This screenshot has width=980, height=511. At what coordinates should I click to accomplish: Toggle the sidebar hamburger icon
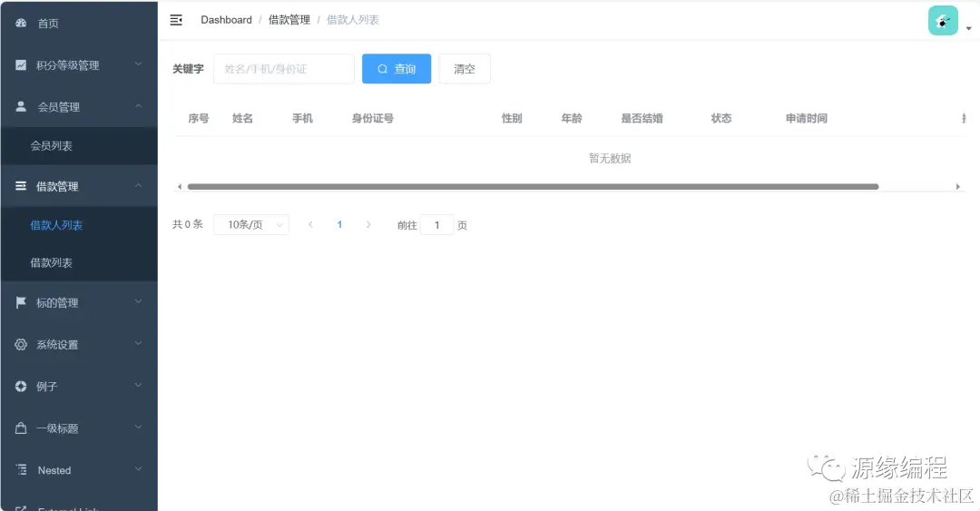click(176, 20)
